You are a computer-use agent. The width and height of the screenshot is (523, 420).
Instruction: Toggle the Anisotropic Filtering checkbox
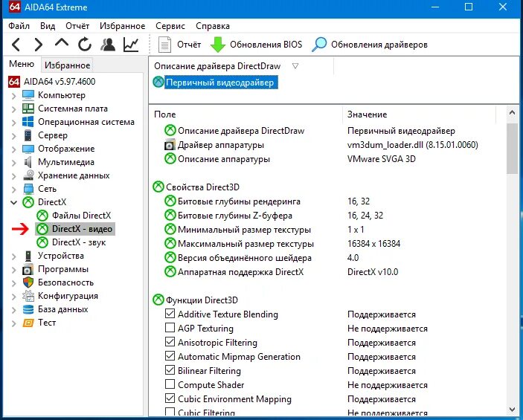[170, 342]
